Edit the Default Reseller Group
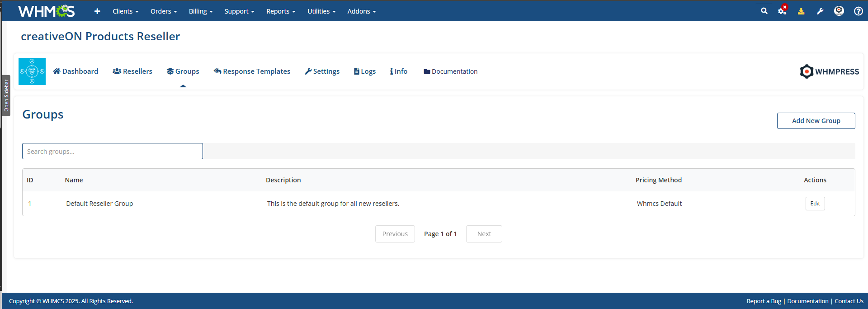 (815, 204)
